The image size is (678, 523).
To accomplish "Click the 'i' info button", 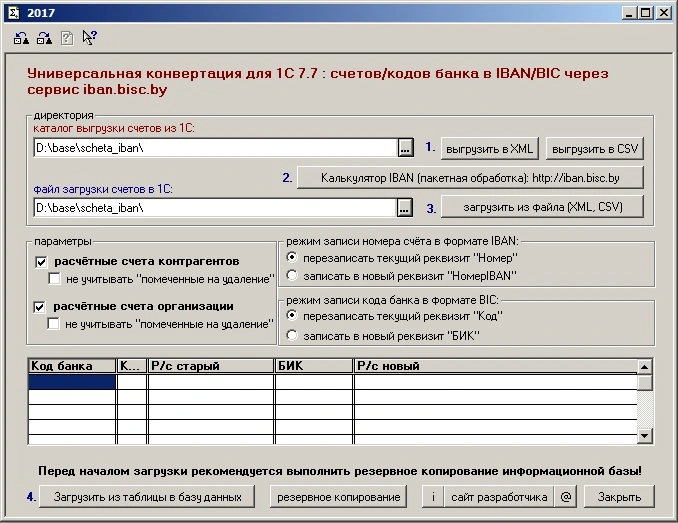I will tap(432, 496).
